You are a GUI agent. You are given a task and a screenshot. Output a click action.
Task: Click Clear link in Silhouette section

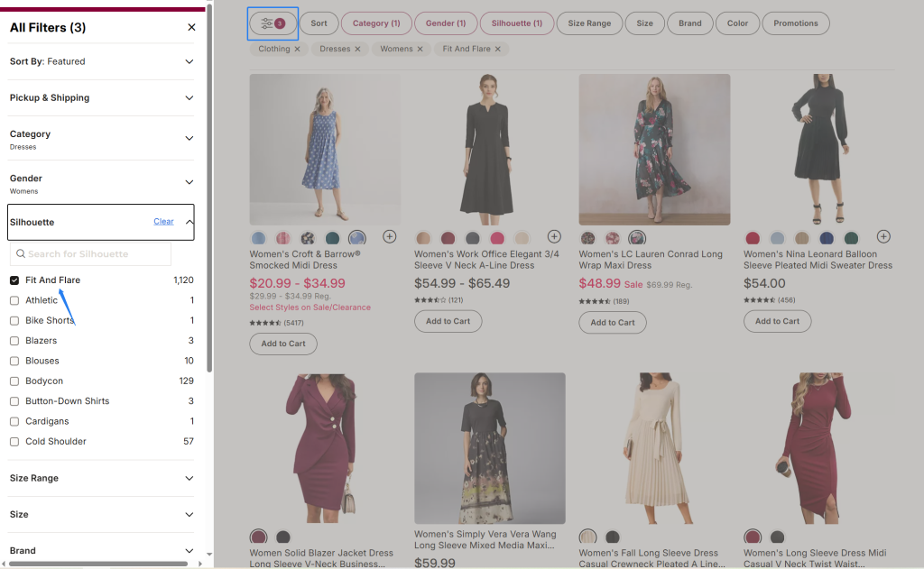[163, 222]
